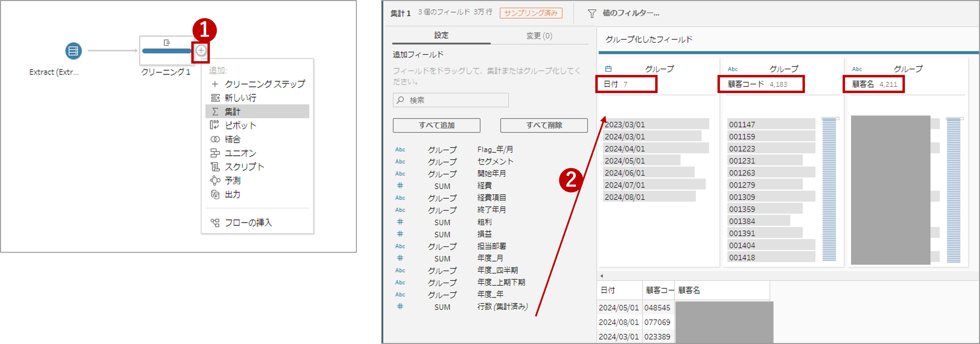
Task: Select 予測 in the add menu
Action: 257,180
